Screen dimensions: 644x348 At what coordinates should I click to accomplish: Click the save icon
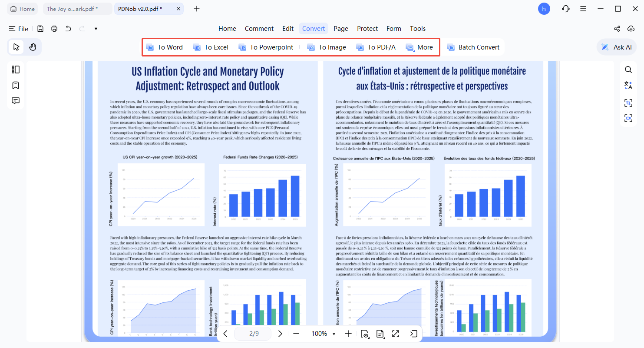click(x=40, y=29)
